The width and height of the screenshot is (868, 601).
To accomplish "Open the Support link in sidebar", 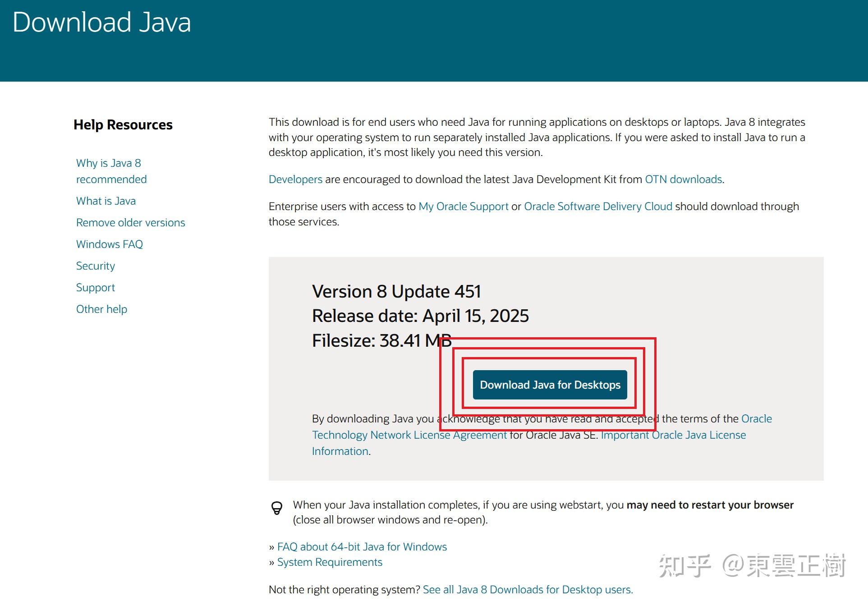I will point(96,288).
